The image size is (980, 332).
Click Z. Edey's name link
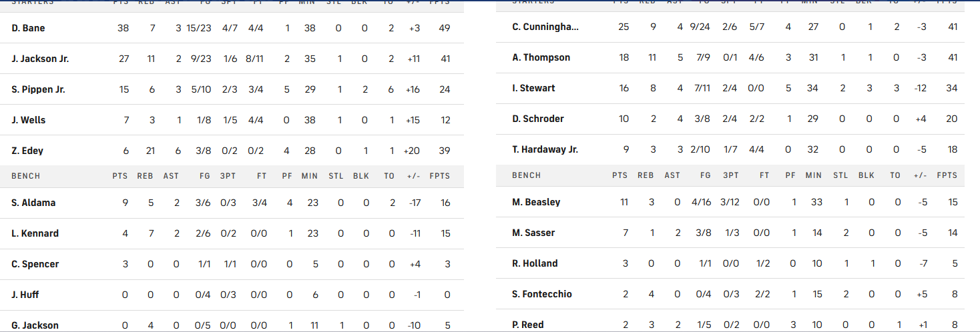[27, 151]
